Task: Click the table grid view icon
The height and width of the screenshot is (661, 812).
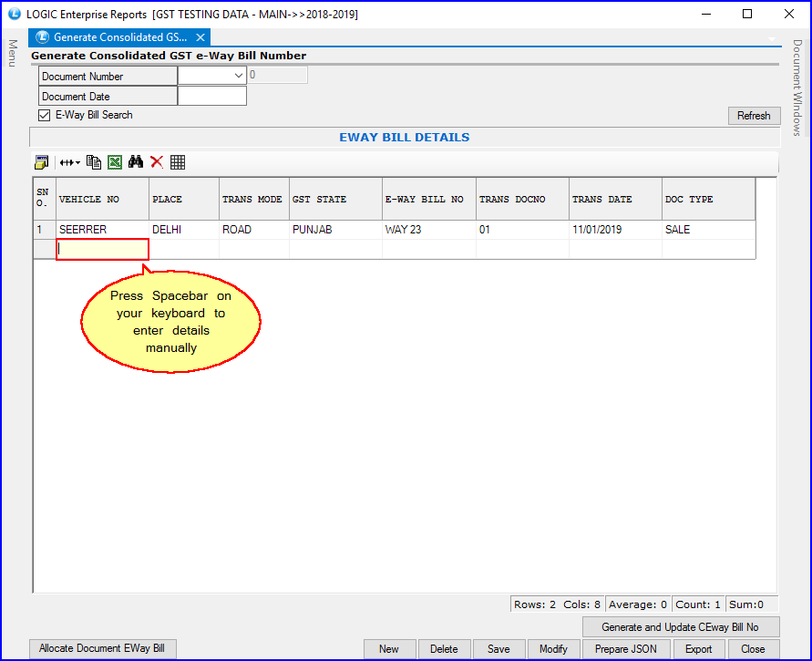Action: [178, 162]
